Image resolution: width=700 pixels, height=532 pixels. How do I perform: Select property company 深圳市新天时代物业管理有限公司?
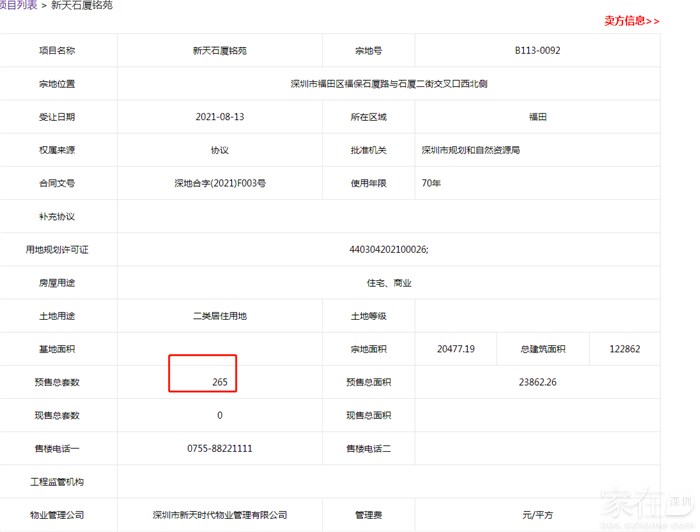pyautogui.click(x=219, y=515)
